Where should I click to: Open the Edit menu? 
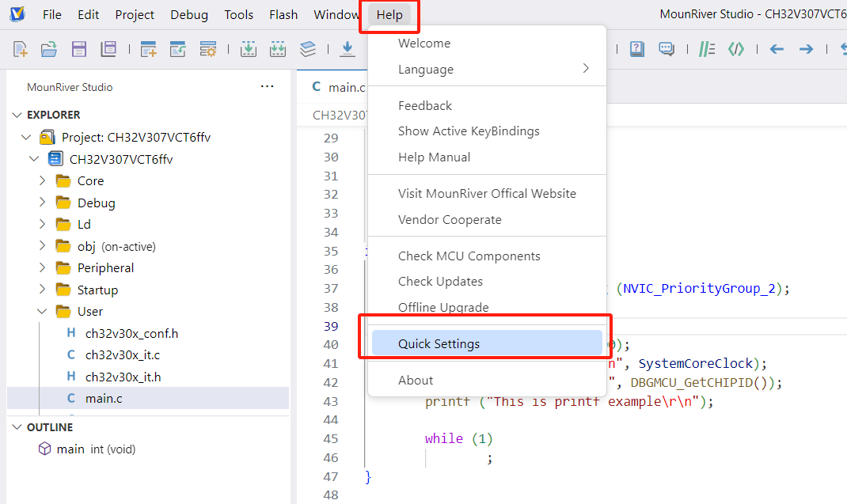pyautogui.click(x=88, y=14)
